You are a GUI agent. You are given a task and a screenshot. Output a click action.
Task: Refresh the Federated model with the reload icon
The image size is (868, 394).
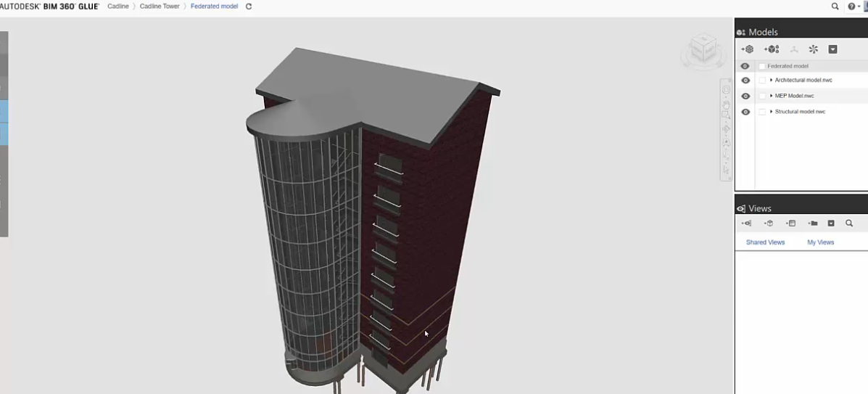[x=249, y=7]
